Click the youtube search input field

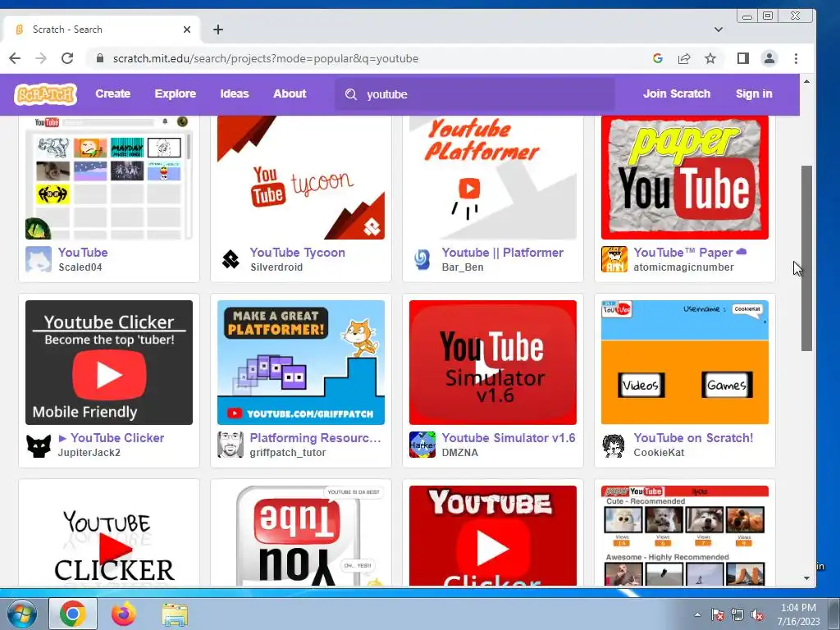pyautogui.click(x=475, y=94)
